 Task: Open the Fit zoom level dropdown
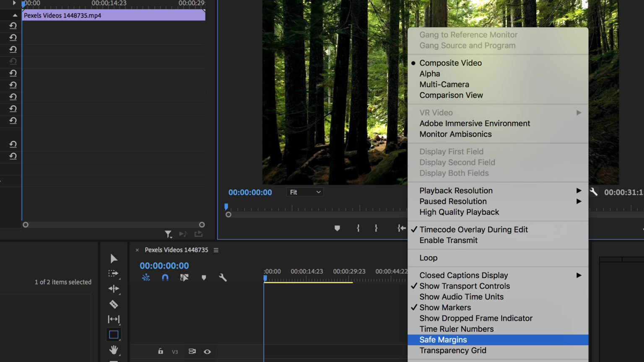tap(305, 192)
